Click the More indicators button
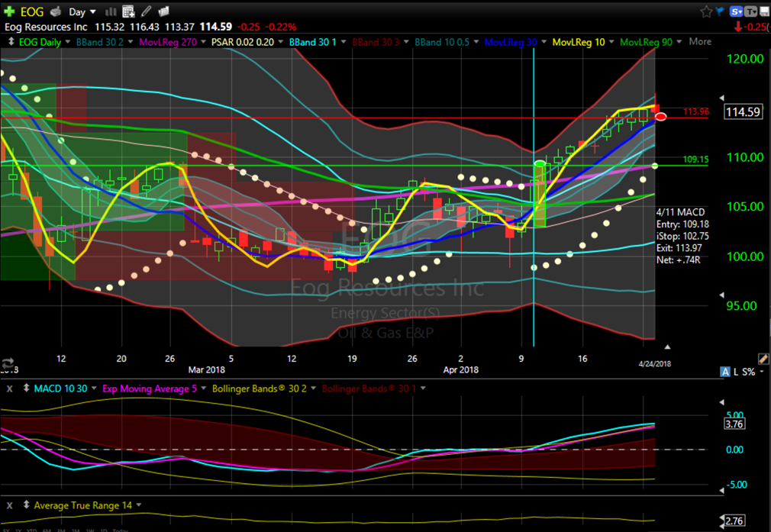The width and height of the screenshot is (771, 532). (700, 42)
